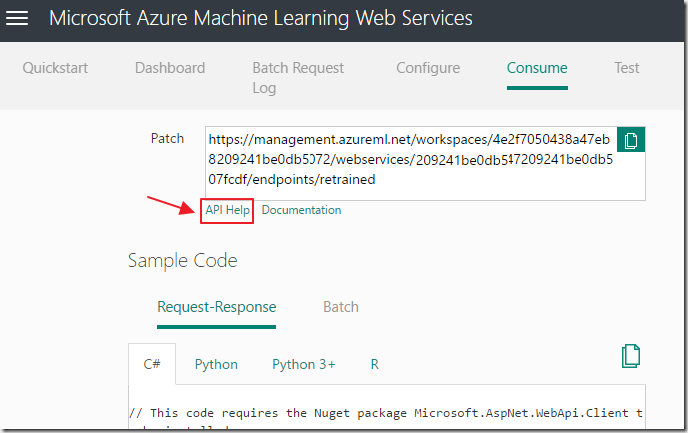This screenshot has width=688, height=433.
Task: Open the API Help link
Action: [227, 210]
